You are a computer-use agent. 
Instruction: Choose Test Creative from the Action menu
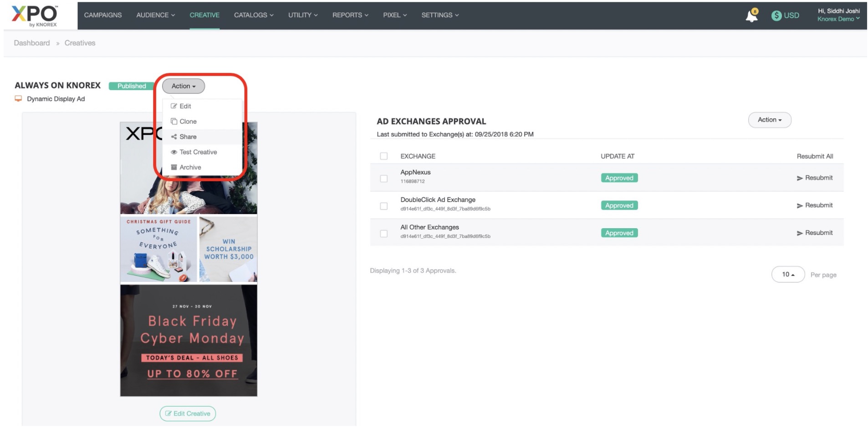tap(198, 152)
